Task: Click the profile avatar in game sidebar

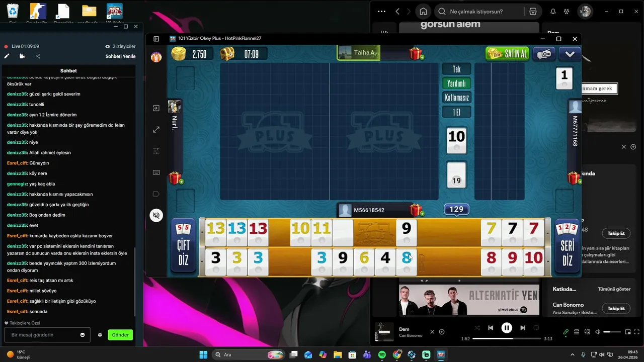Action: coord(156,57)
